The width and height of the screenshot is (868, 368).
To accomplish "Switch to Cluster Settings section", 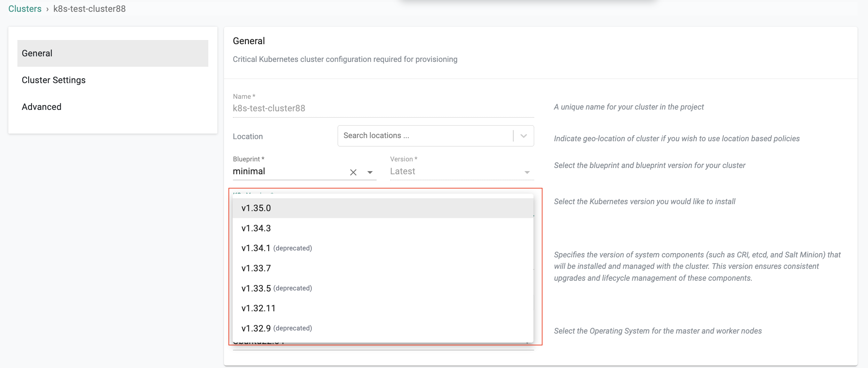I will [54, 80].
